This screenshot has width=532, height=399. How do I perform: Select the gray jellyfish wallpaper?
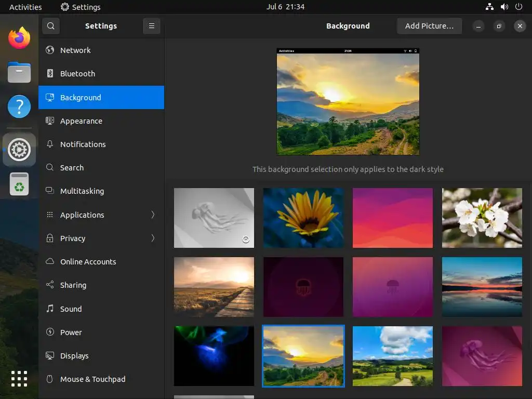pyautogui.click(x=214, y=218)
